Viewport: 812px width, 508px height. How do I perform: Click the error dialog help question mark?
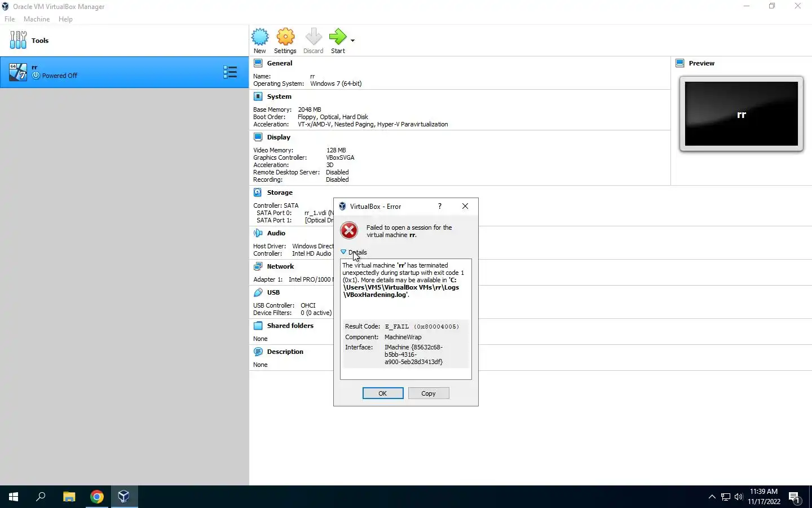(440, 207)
